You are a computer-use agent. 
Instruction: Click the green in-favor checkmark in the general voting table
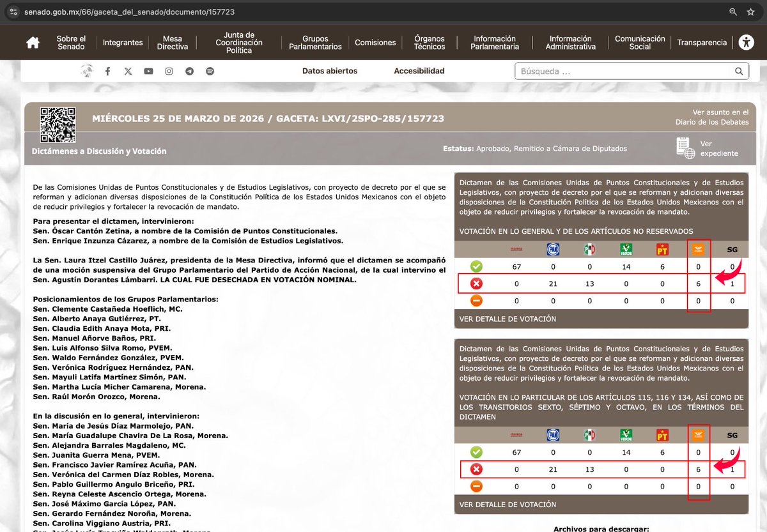click(x=476, y=266)
